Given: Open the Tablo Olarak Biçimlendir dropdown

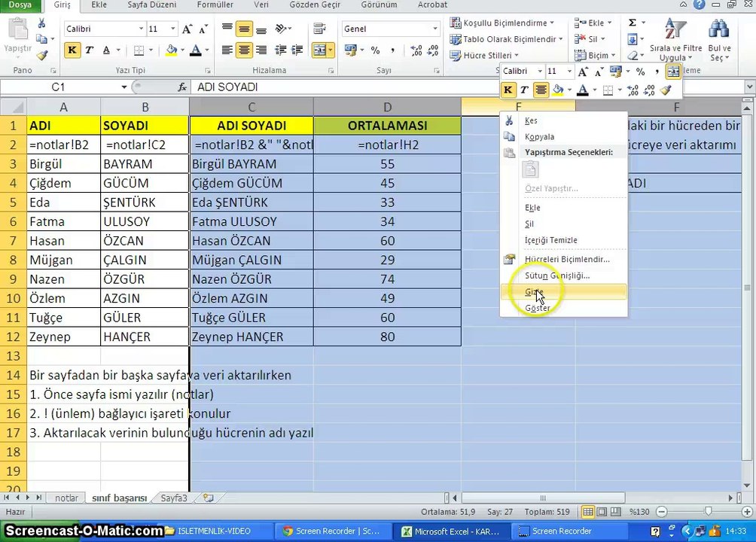Looking at the screenshot, I should (506, 39).
